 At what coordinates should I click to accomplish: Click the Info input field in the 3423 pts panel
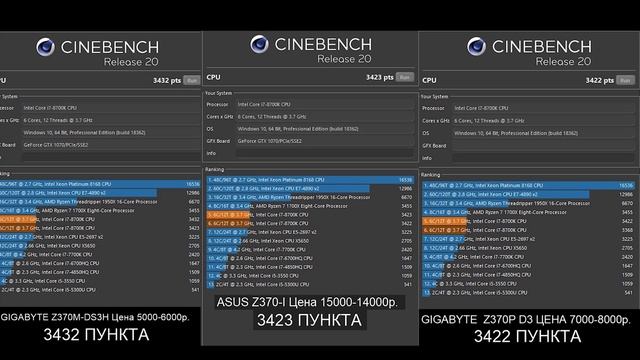[x=324, y=153]
